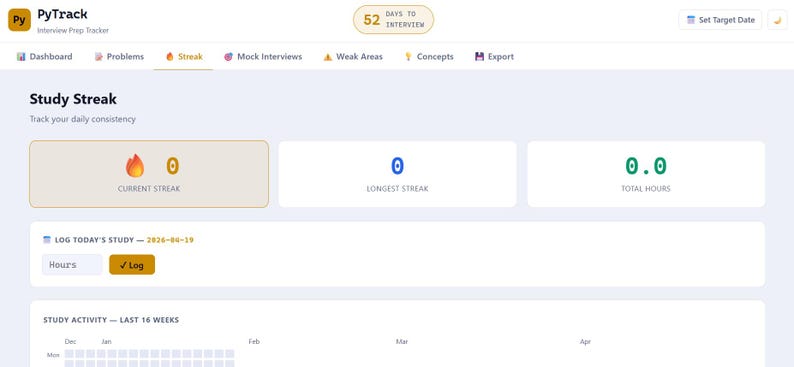Click the Longest Streak card
The image size is (794, 367).
tap(398, 174)
